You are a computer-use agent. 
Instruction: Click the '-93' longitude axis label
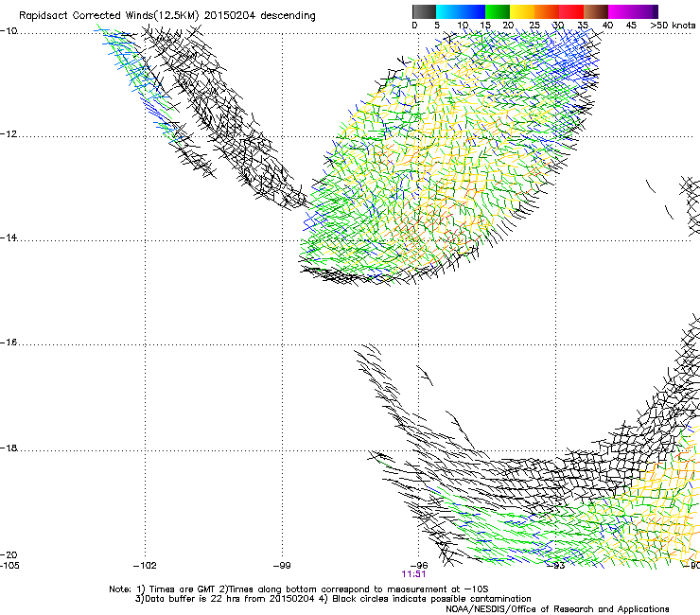[556, 566]
